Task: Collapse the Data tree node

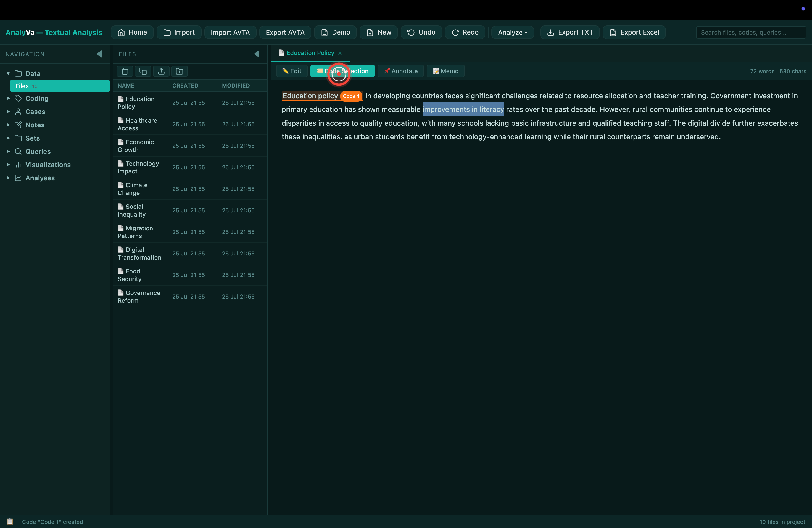Action: coord(8,73)
